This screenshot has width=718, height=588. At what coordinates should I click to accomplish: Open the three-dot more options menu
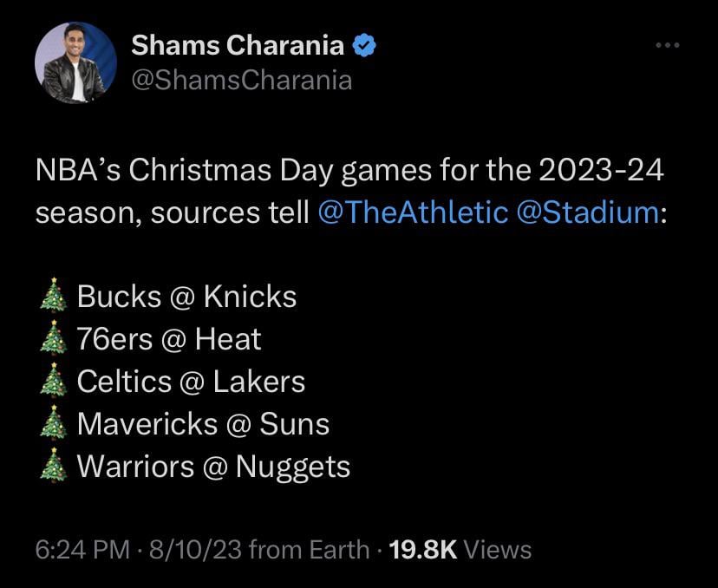668,45
